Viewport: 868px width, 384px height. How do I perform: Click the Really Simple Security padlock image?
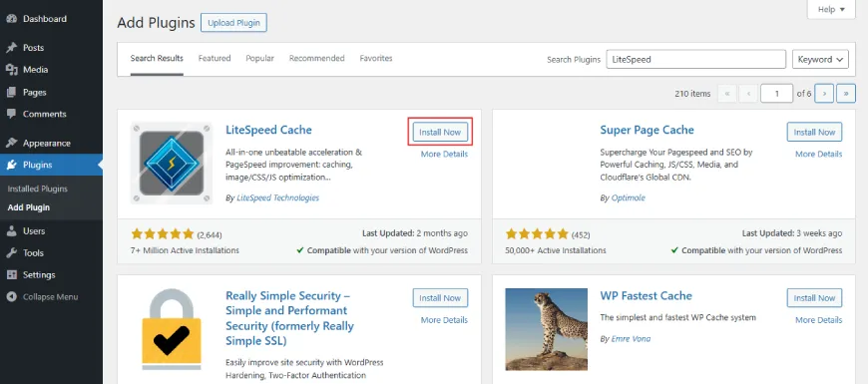tap(172, 329)
